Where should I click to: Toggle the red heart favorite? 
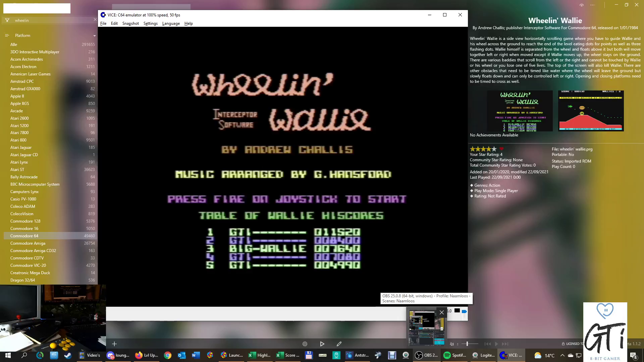501,149
